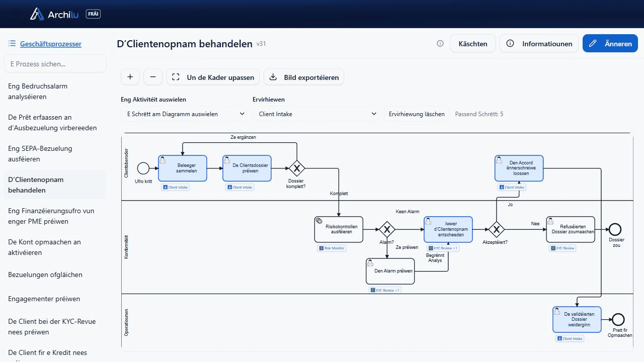Click the user icon in Beleeger sammelen task
This screenshot has width=644, height=362.
[x=163, y=159]
